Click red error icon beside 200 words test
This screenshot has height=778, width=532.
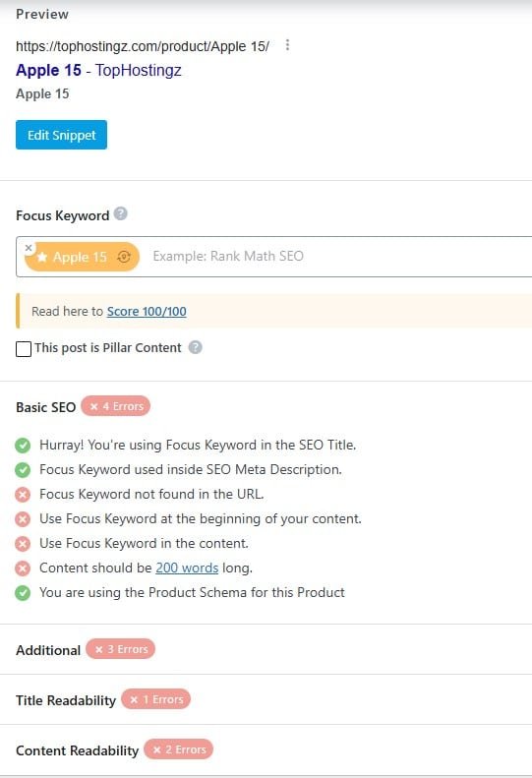click(23, 569)
